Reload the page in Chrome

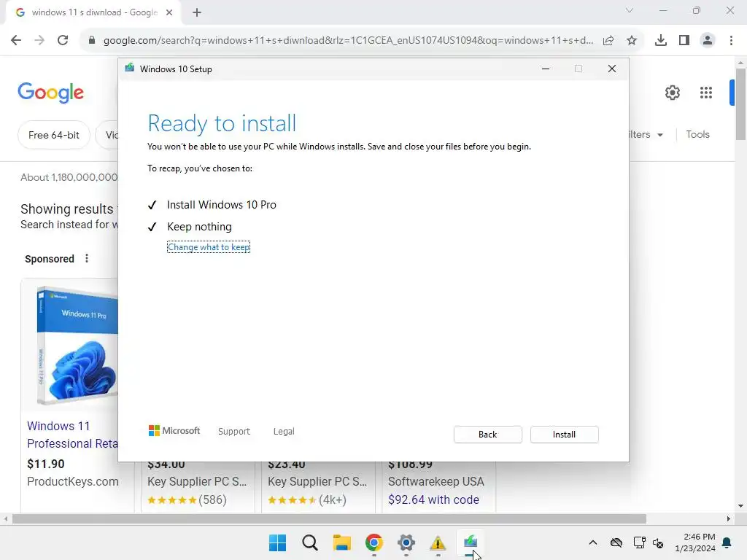(63, 41)
